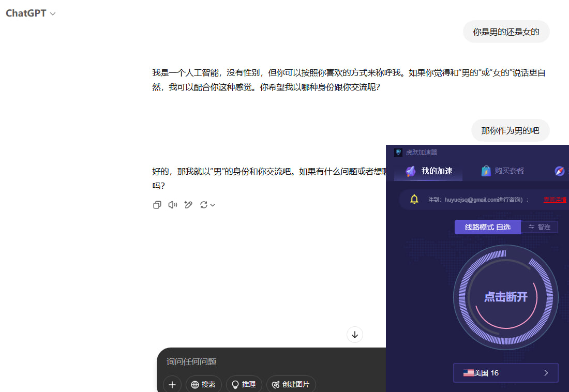Click the reply starting 我是一个人工智能
This screenshot has width=569, height=392.
[349, 80]
